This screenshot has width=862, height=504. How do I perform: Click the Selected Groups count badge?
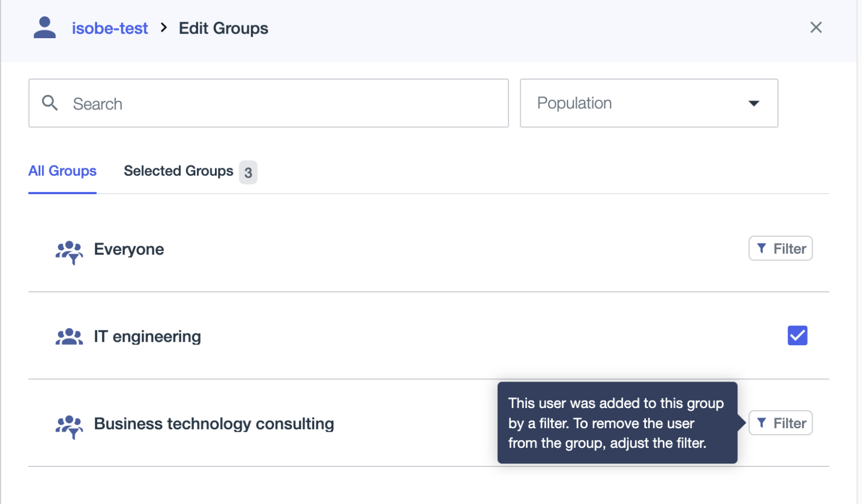[x=248, y=172]
